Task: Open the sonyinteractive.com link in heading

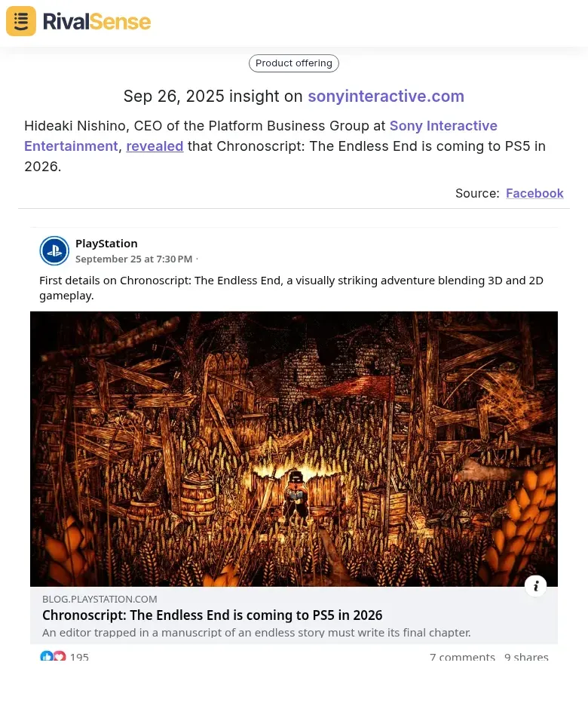Action: [x=386, y=96]
